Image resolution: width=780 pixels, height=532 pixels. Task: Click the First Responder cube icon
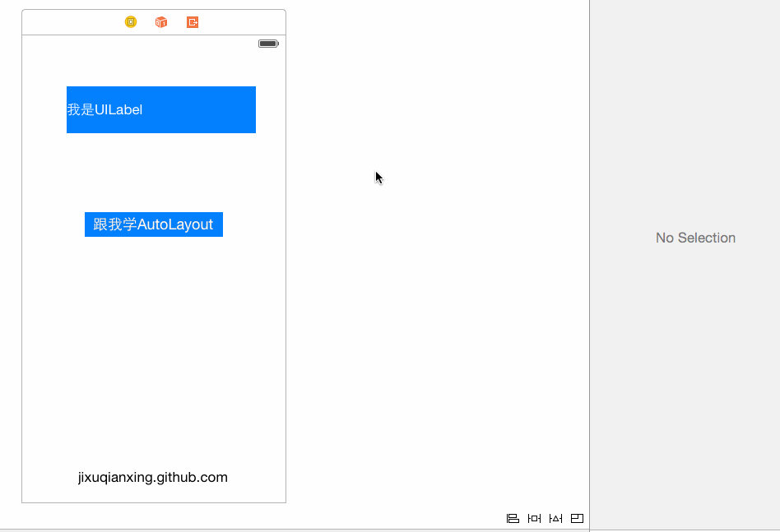point(161,22)
